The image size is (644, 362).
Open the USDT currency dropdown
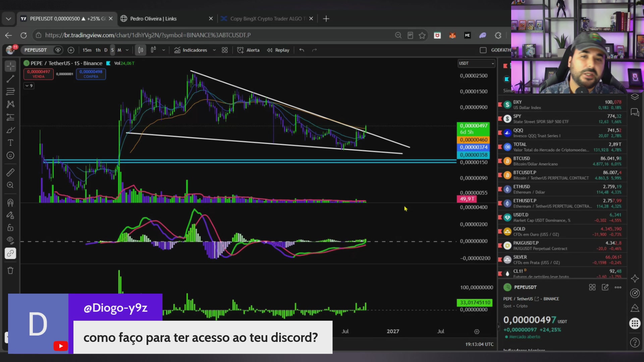tap(477, 63)
